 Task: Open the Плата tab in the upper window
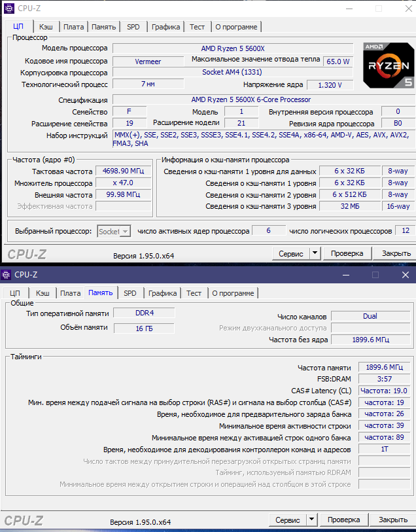point(73,27)
